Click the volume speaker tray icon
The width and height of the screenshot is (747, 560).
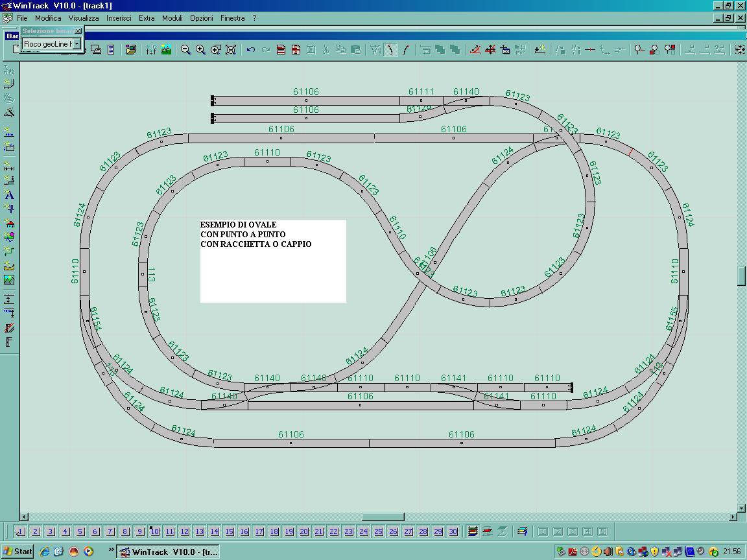608,552
